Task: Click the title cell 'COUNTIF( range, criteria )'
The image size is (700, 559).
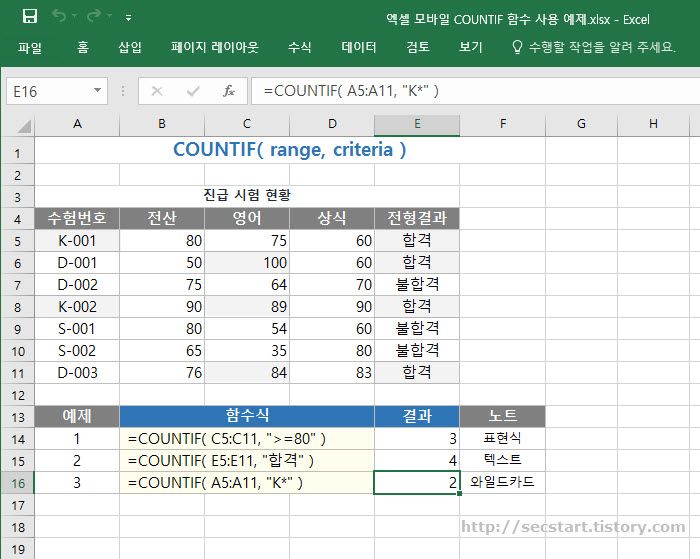Action: point(290,150)
